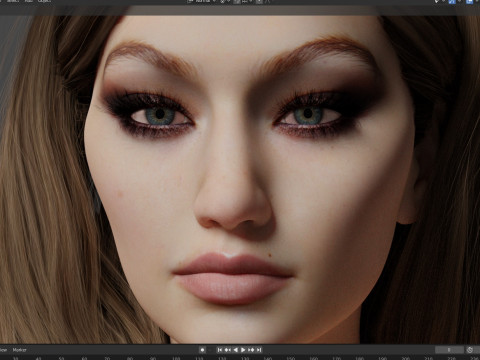Jump to the previous keyframe
The image size is (480, 360).
click(x=228, y=350)
